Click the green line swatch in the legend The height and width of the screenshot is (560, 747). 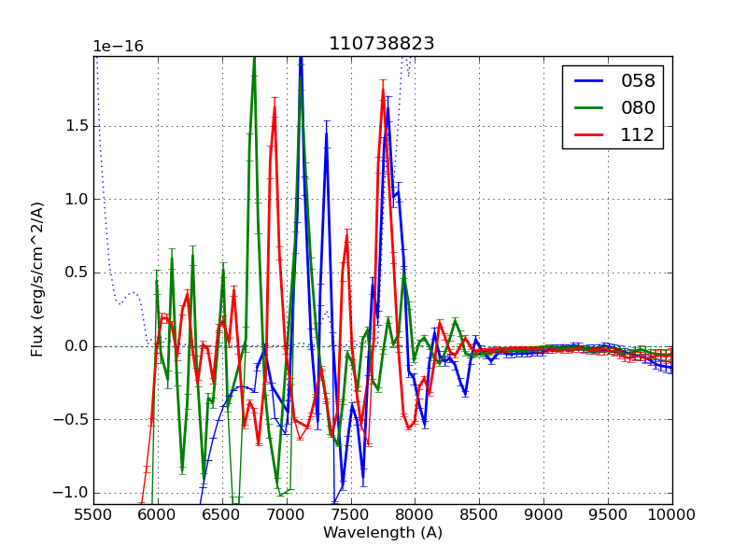(x=588, y=107)
